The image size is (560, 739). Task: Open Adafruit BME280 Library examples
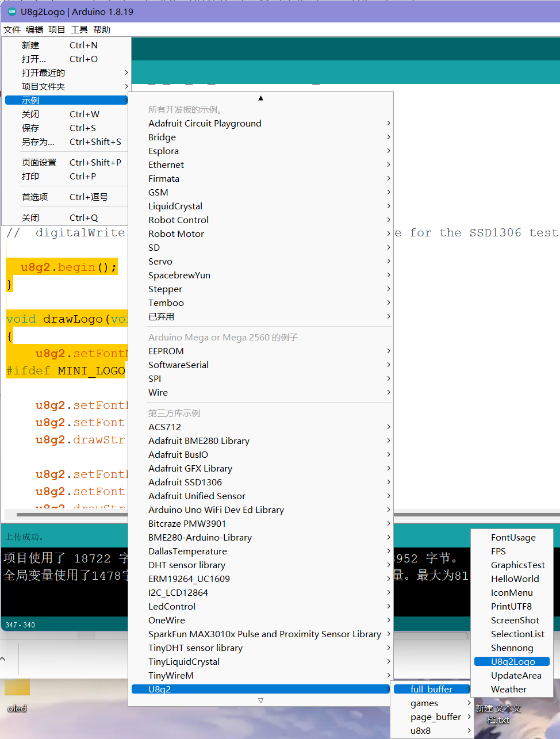(261, 441)
